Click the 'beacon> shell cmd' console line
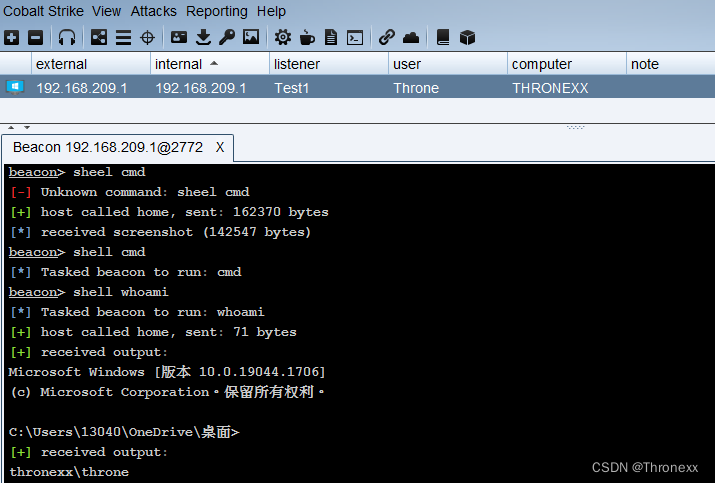Image resolution: width=715 pixels, height=483 pixels. click(77, 252)
